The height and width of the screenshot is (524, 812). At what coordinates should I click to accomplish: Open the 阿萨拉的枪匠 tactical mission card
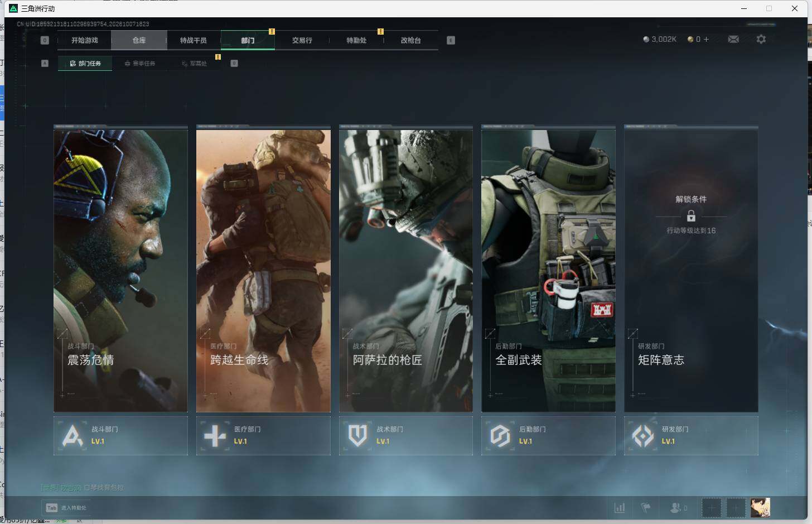(406, 269)
